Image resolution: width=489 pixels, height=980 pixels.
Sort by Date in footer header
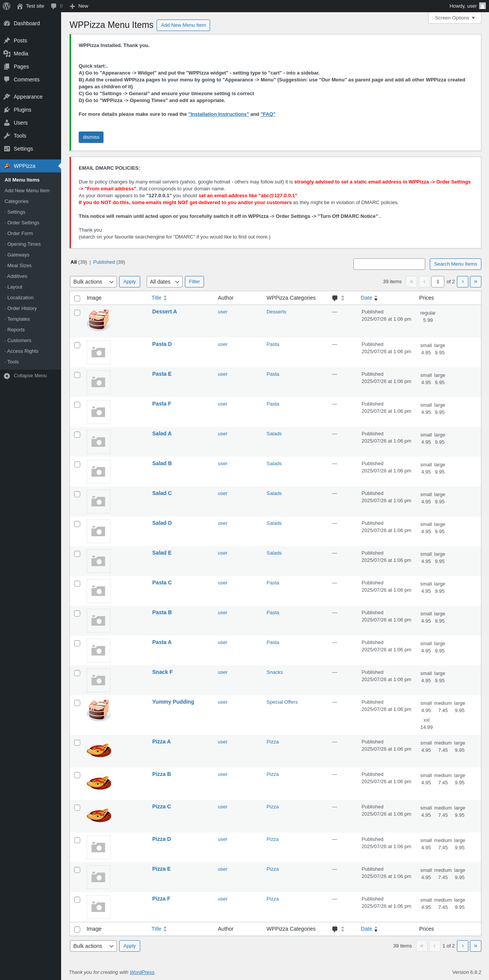(x=369, y=929)
